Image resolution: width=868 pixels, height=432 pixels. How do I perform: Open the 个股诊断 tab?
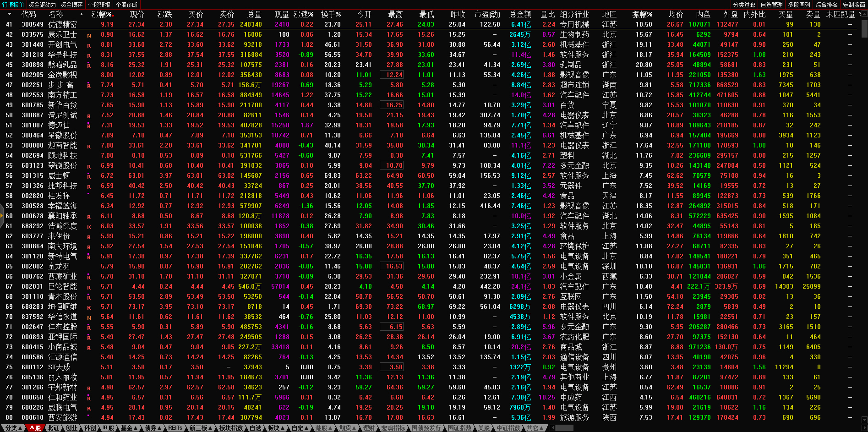click(x=127, y=5)
